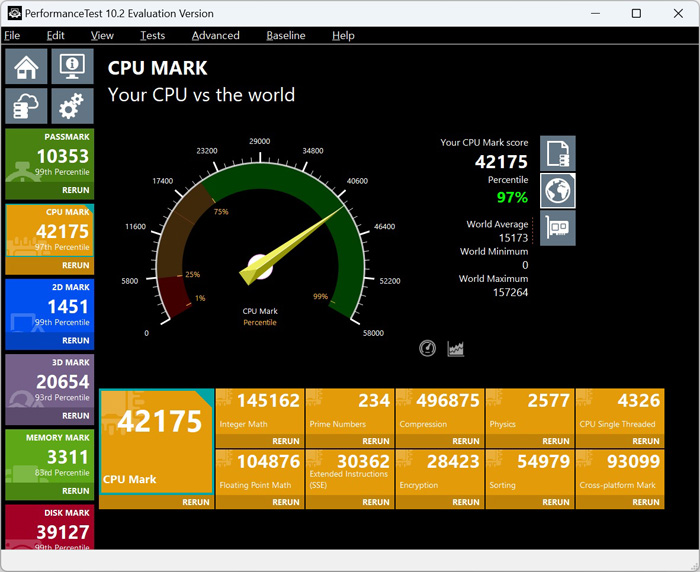Click the Prime Numbers 234 result tile
This screenshot has width=700, height=572.
tap(350, 412)
